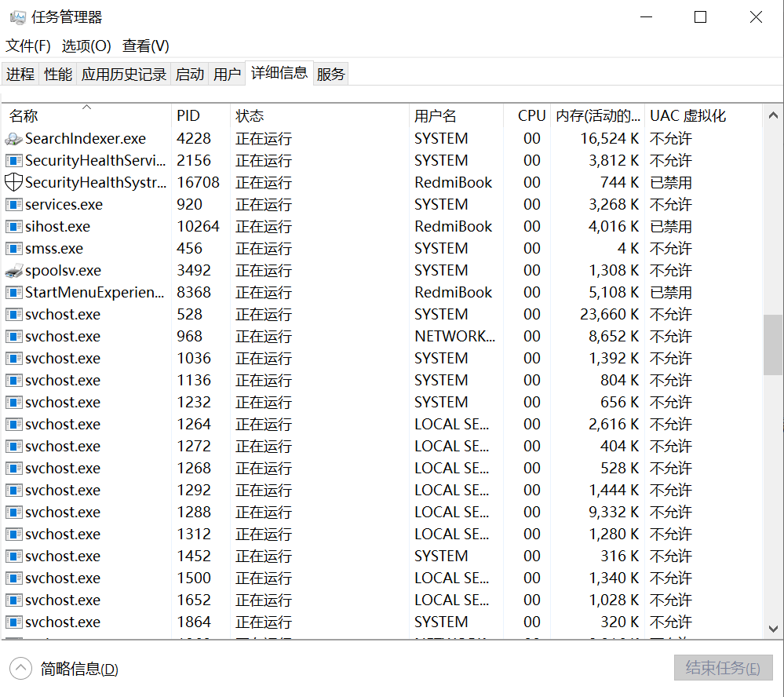Click the 16,524 K memory value
This screenshot has height=697, width=784.
pos(609,138)
